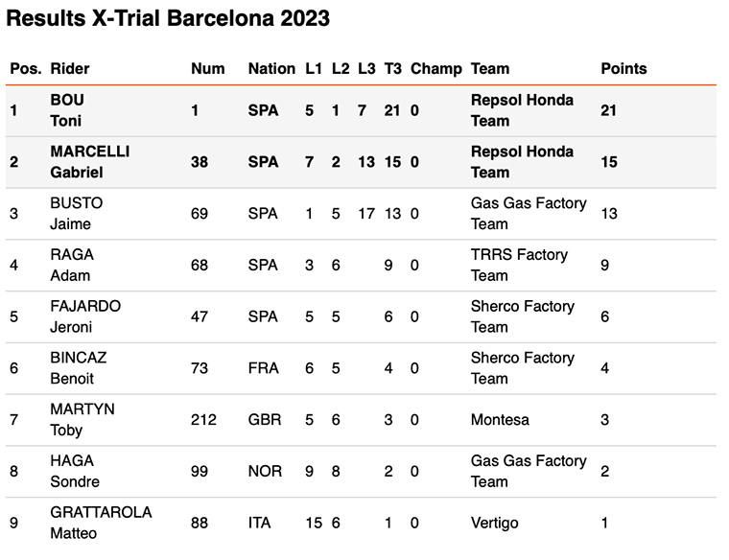Select rider GRATTAROLA Matteo
The height and width of the screenshot is (560, 729).
point(101,523)
